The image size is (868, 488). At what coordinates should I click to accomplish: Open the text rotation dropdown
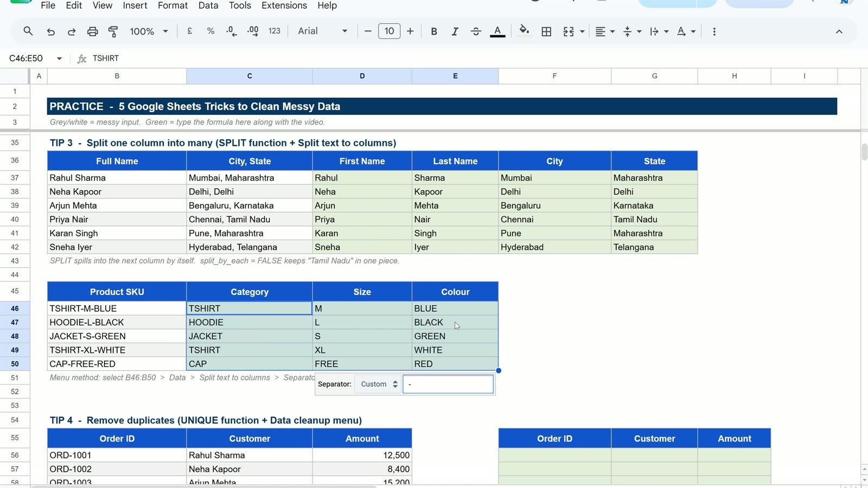pyautogui.click(x=686, y=31)
